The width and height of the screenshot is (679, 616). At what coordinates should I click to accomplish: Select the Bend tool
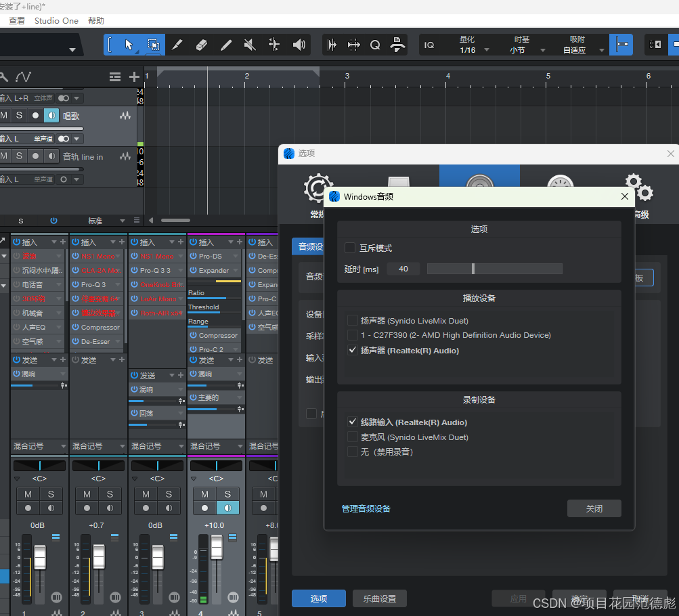tap(274, 45)
